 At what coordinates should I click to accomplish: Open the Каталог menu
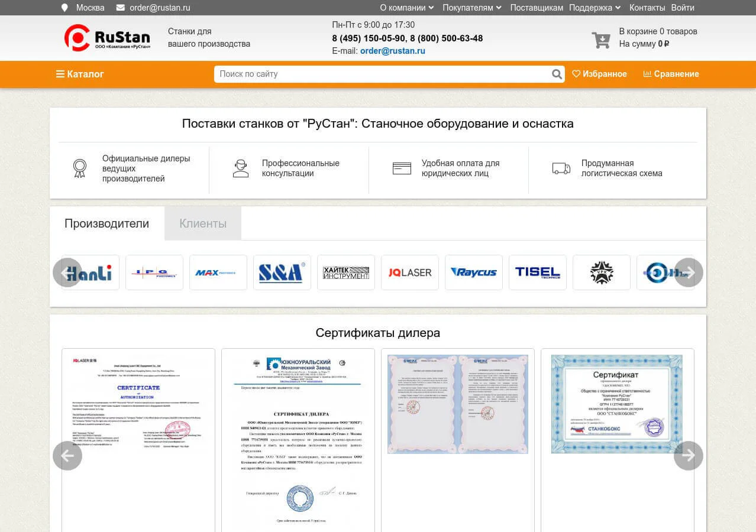coord(80,74)
